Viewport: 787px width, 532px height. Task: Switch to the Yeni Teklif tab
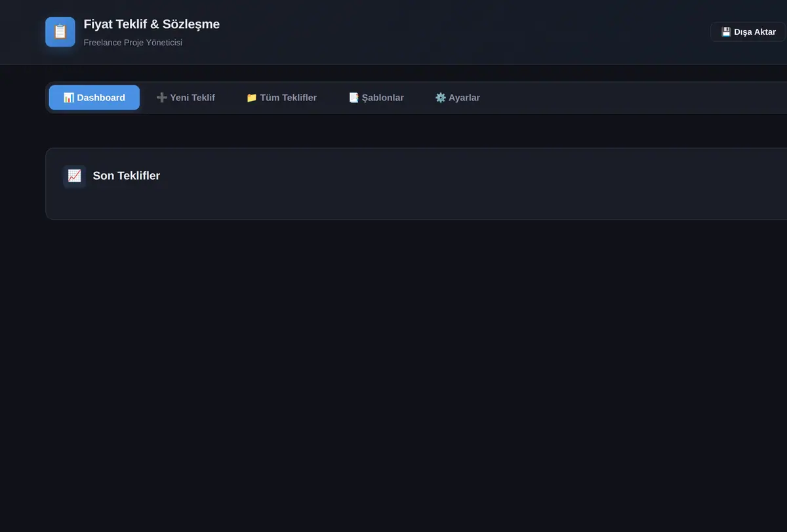click(x=186, y=98)
